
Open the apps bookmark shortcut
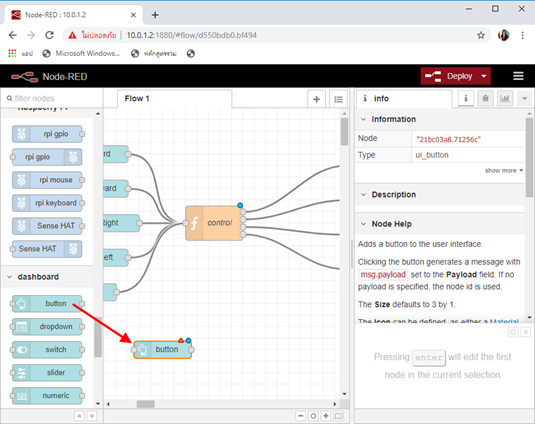point(20,54)
